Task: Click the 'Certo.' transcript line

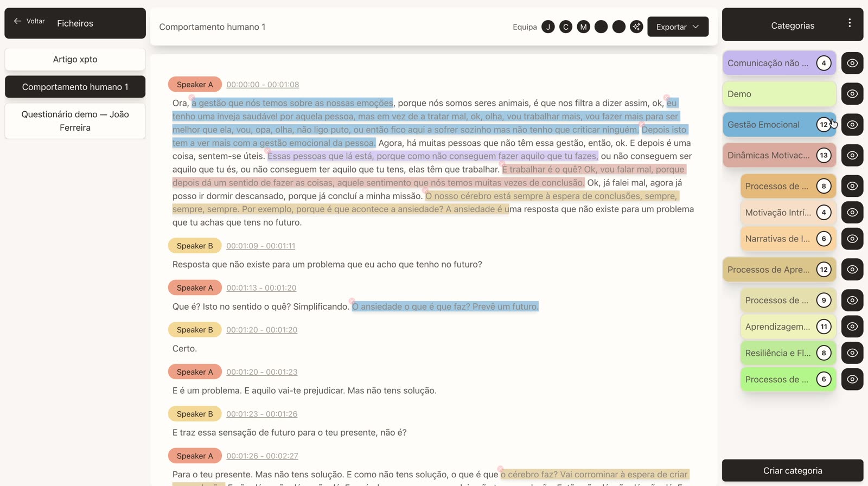Action: 184,349
